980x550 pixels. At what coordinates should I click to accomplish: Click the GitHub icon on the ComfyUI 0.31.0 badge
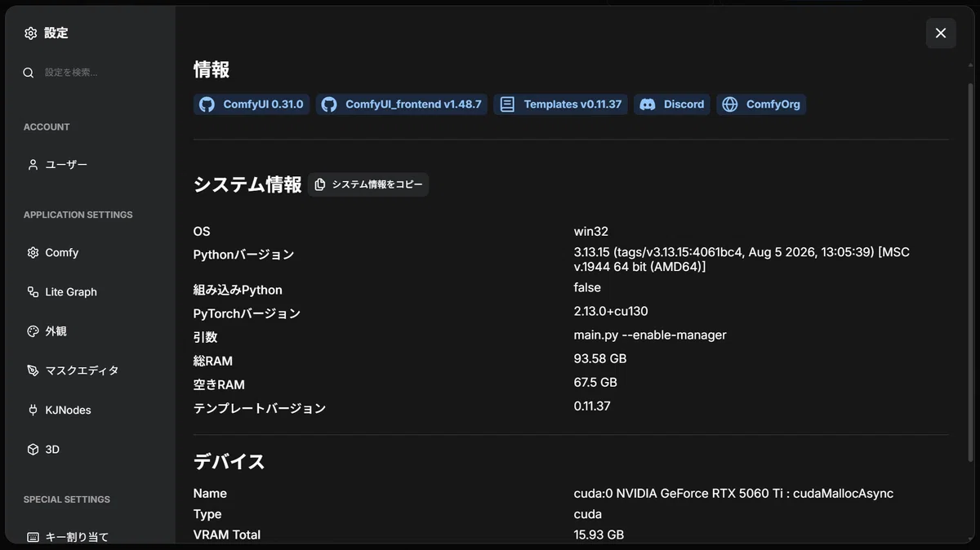207,104
